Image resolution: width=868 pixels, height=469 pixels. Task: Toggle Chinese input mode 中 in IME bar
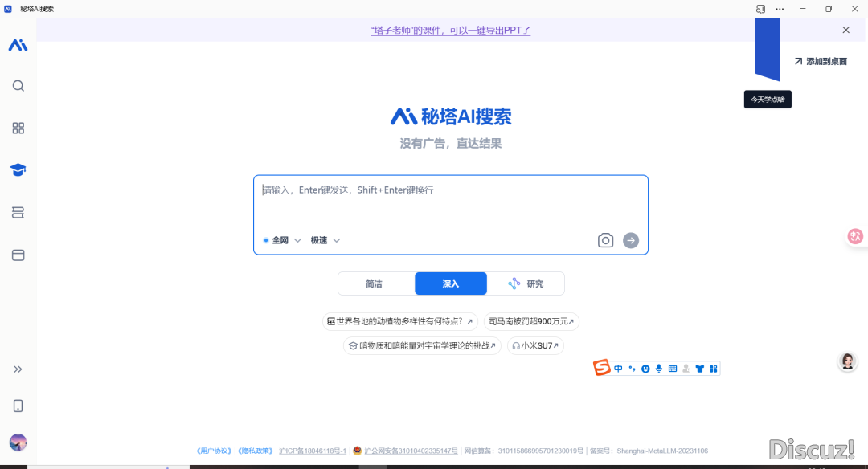618,369
